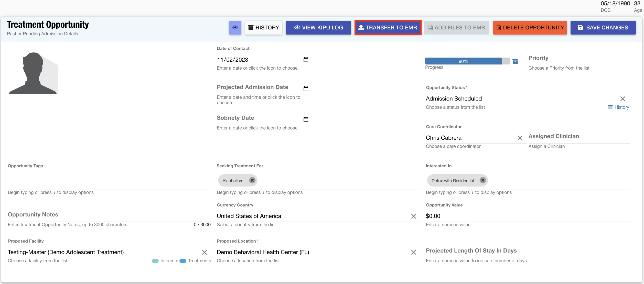Click the save disk icon on Save Changes
This screenshot has width=644, height=284.
click(581, 27)
